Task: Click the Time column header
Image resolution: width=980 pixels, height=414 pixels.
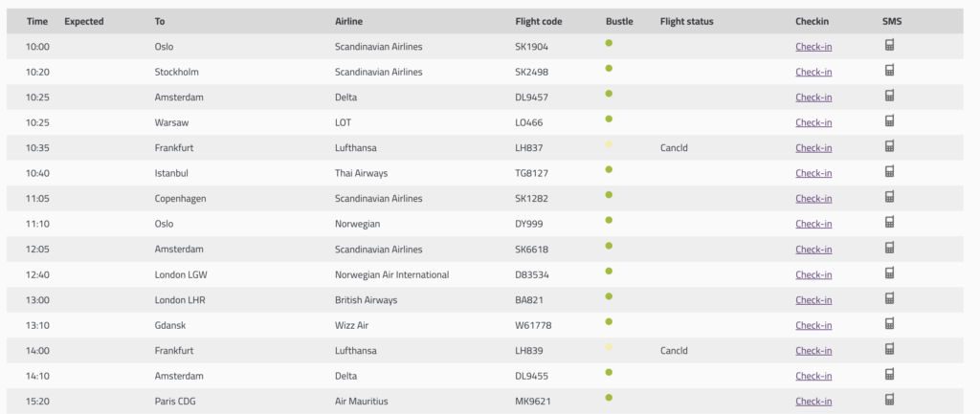Action: pyautogui.click(x=37, y=21)
